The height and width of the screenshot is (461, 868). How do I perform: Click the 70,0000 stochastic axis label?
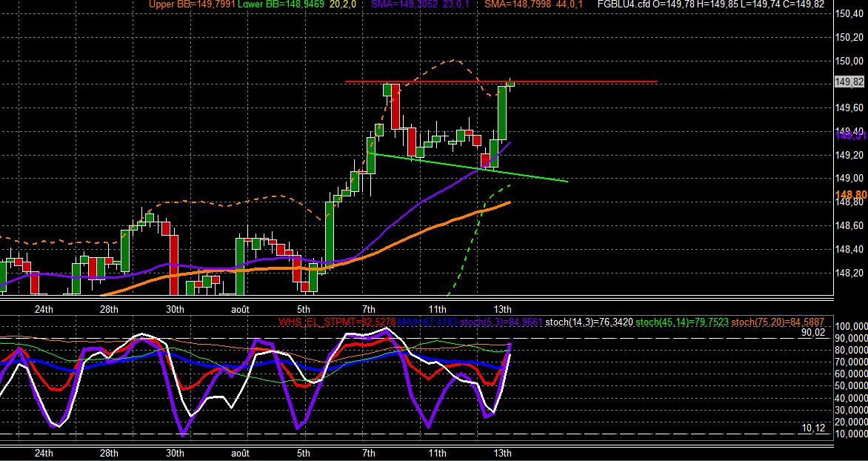pyautogui.click(x=852, y=362)
